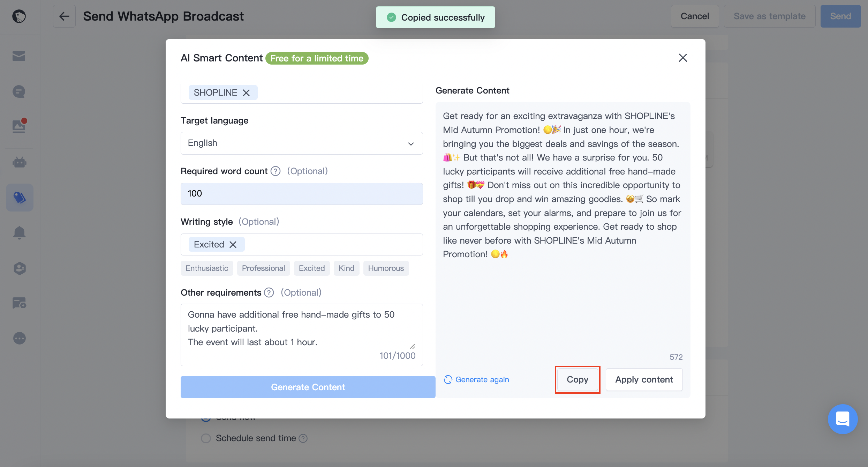This screenshot has height=467, width=868.
Task: Click the Other requirements help icon
Action: click(269, 292)
